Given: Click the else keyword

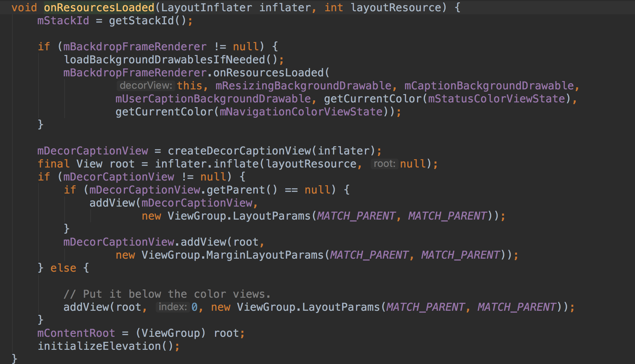Looking at the screenshot, I should coord(63,268).
